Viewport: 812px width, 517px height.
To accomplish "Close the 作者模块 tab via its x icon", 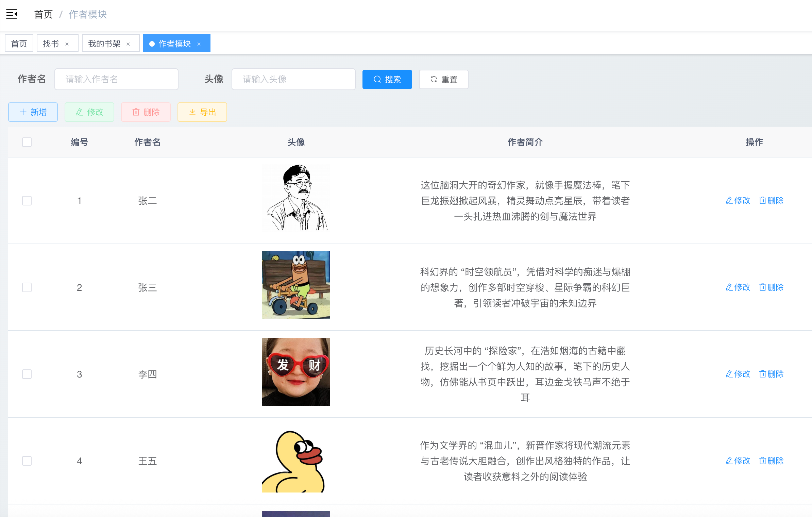I will pyautogui.click(x=199, y=44).
